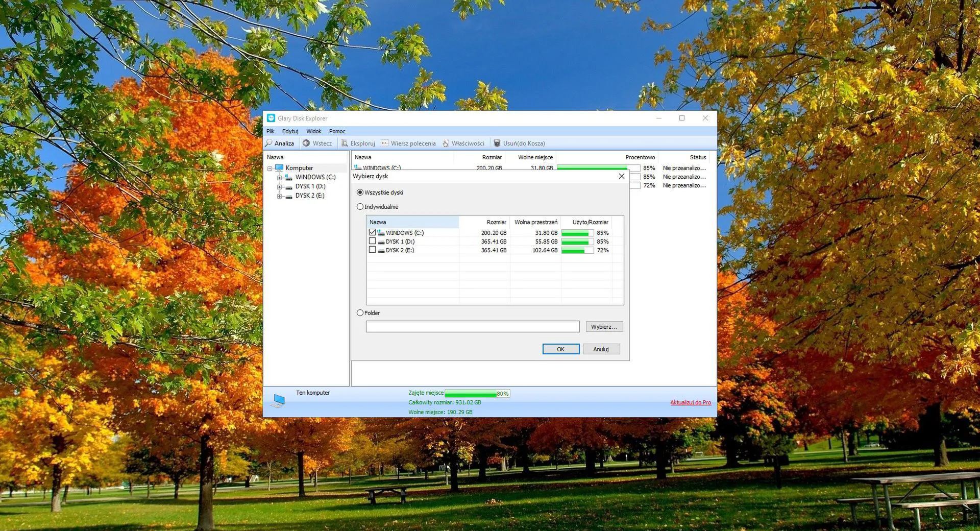
Task: Click the WINDOWS (C:) drive icon in the tree
Action: point(288,177)
